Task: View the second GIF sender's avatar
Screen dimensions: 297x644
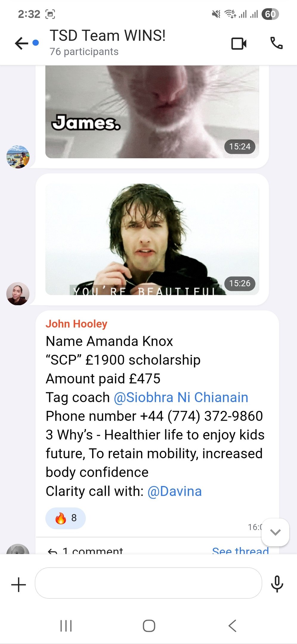Action: click(18, 294)
